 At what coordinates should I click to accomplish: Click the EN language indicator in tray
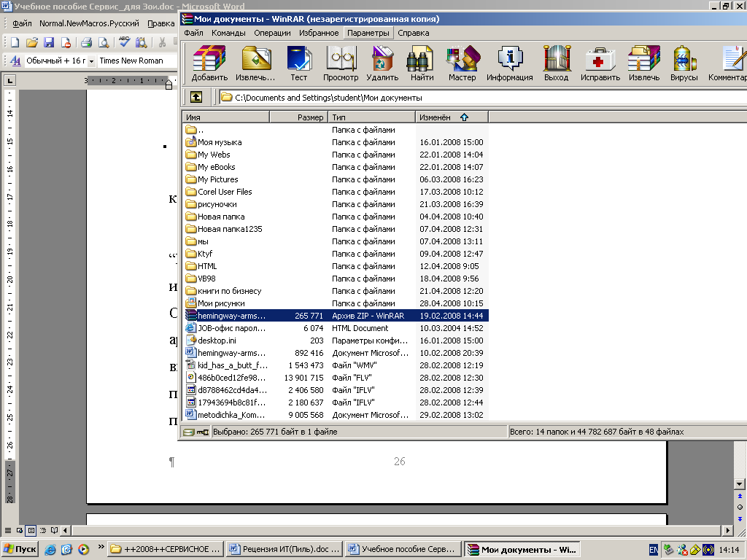coord(654,550)
